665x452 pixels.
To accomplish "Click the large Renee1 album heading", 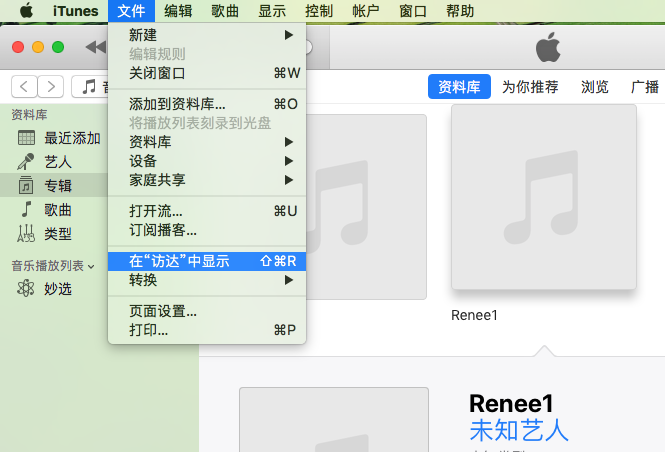I will coord(511,403).
